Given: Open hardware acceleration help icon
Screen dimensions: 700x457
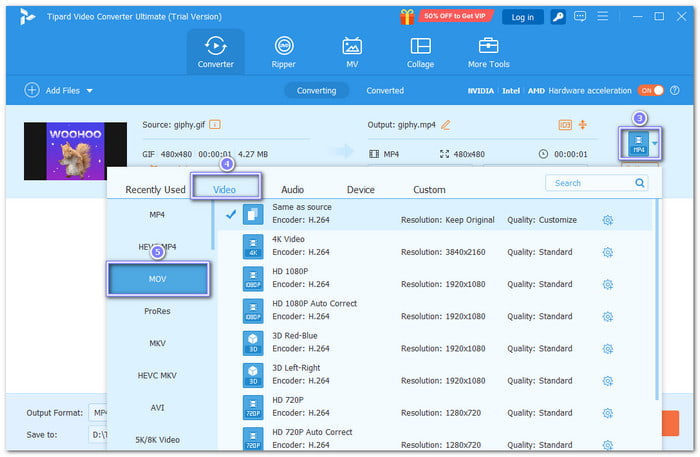Looking at the screenshot, I should [x=675, y=90].
